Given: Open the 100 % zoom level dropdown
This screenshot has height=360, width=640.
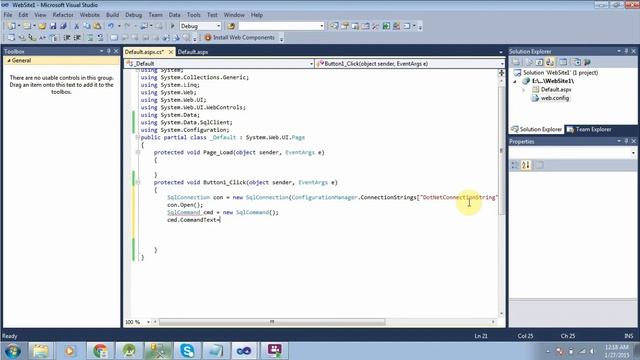Looking at the screenshot, I should (148, 322).
